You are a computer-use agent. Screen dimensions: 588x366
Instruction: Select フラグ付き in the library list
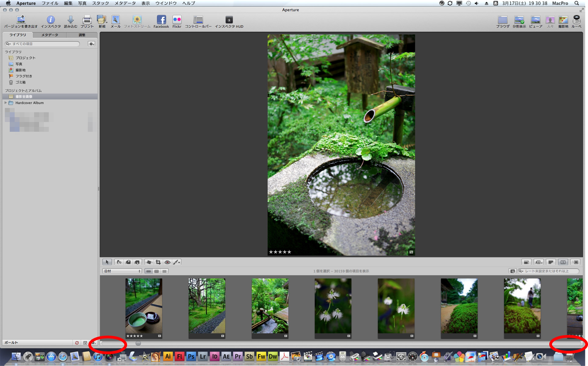point(23,76)
